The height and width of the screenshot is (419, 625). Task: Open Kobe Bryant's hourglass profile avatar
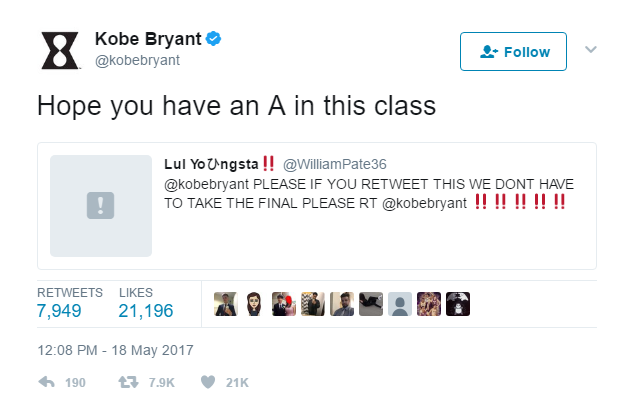coord(60,50)
